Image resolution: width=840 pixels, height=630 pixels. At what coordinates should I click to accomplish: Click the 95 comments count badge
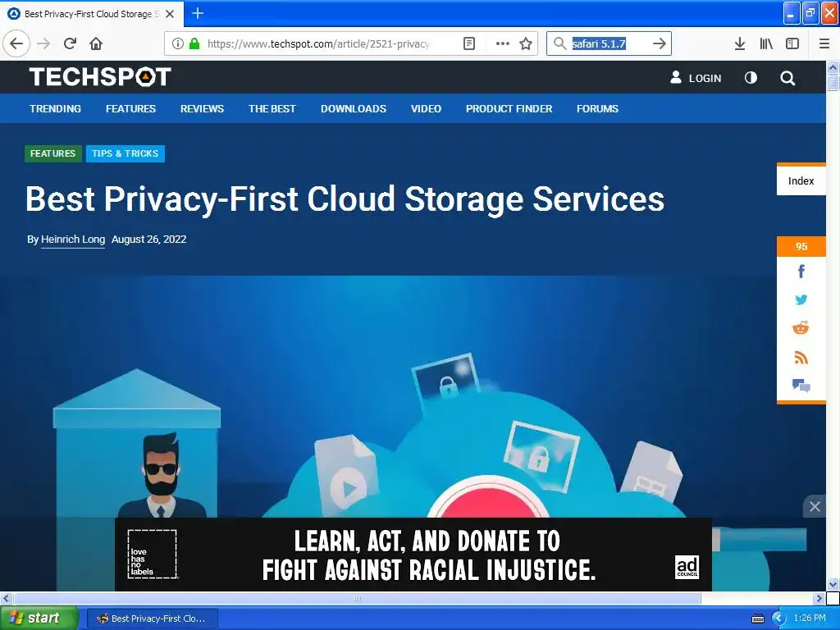[801, 246]
